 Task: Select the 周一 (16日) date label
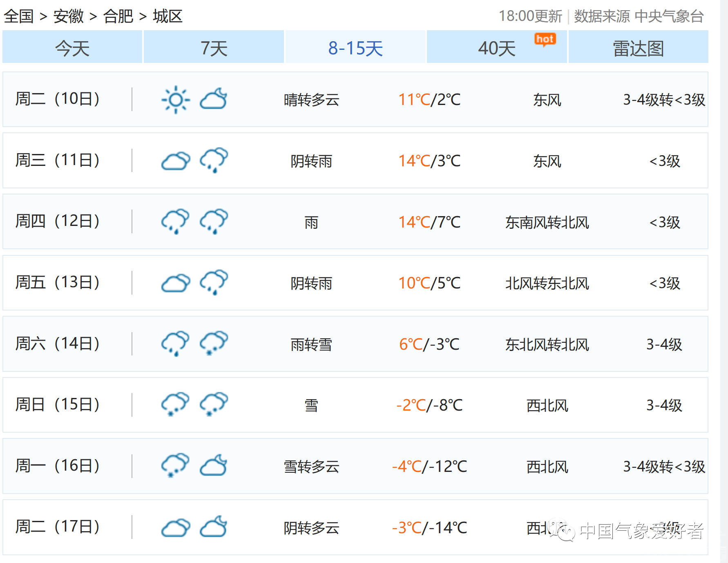tap(57, 466)
